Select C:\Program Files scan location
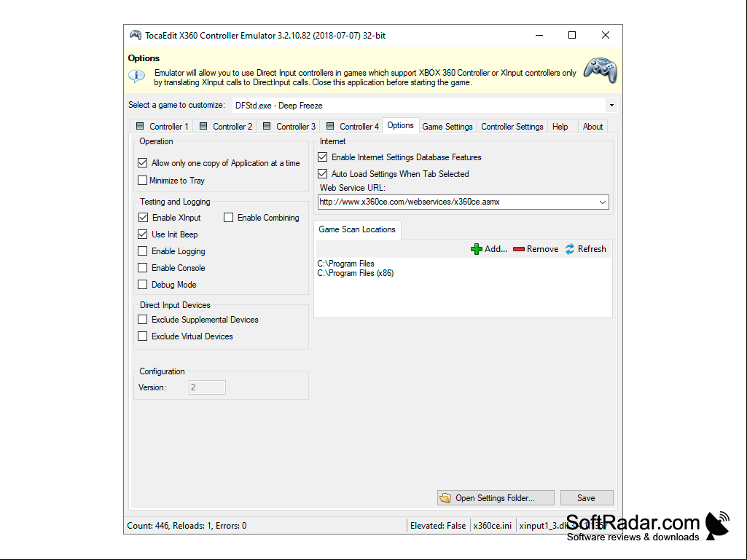This screenshot has width=747, height=560. point(346,264)
